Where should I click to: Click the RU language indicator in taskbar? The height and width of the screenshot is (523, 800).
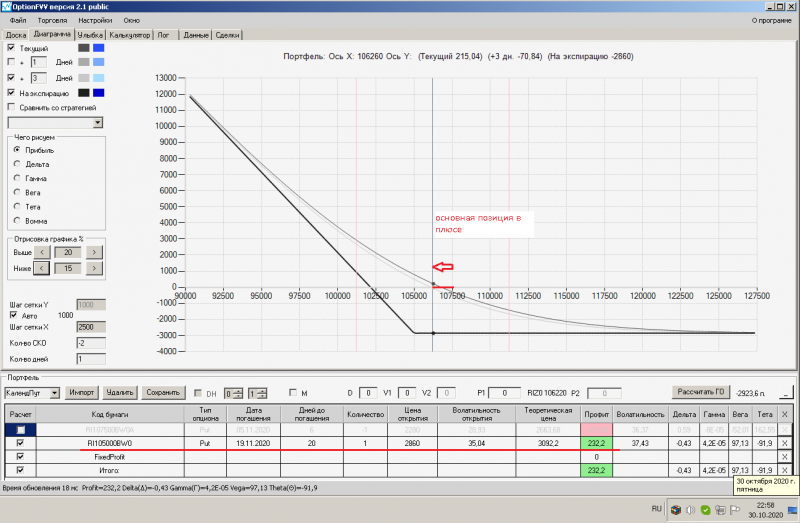(656, 509)
